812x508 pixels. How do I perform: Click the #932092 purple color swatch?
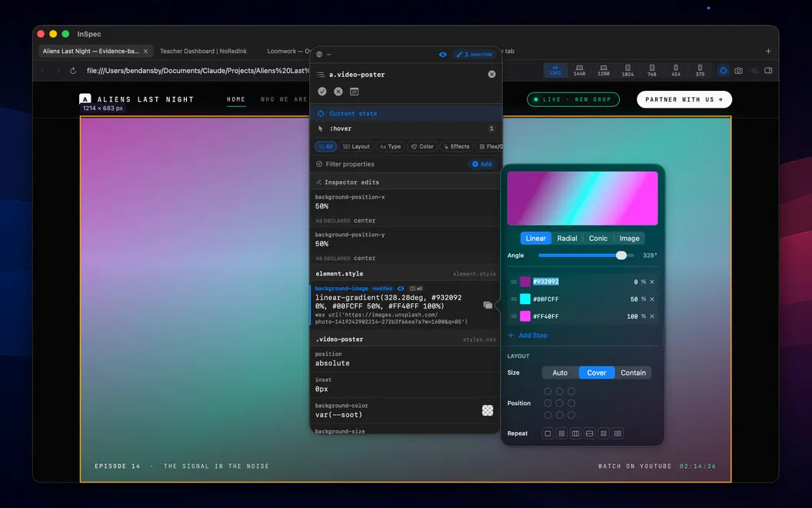point(525,282)
